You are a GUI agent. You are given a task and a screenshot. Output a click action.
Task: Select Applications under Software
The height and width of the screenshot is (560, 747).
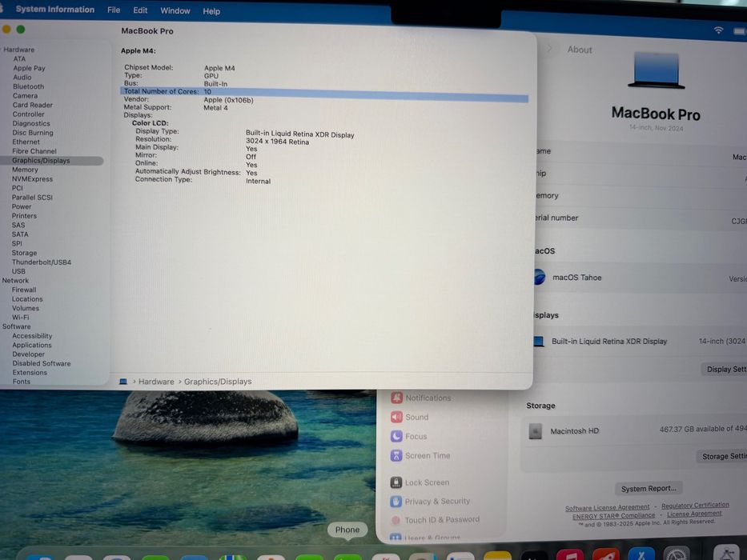(32, 346)
